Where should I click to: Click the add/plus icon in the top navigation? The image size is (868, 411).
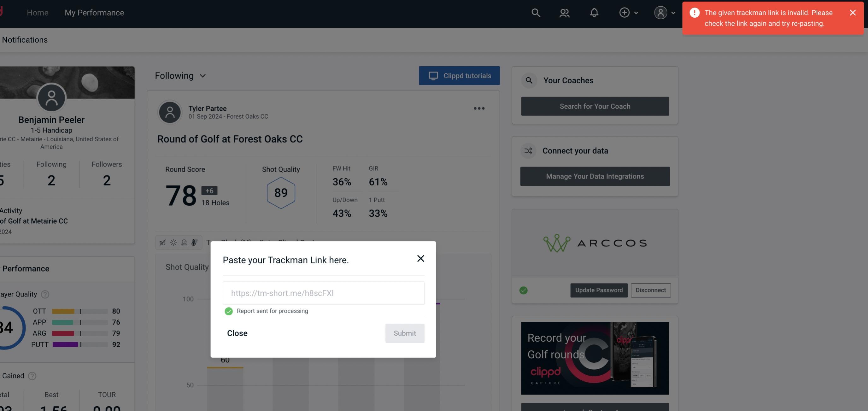coord(623,12)
